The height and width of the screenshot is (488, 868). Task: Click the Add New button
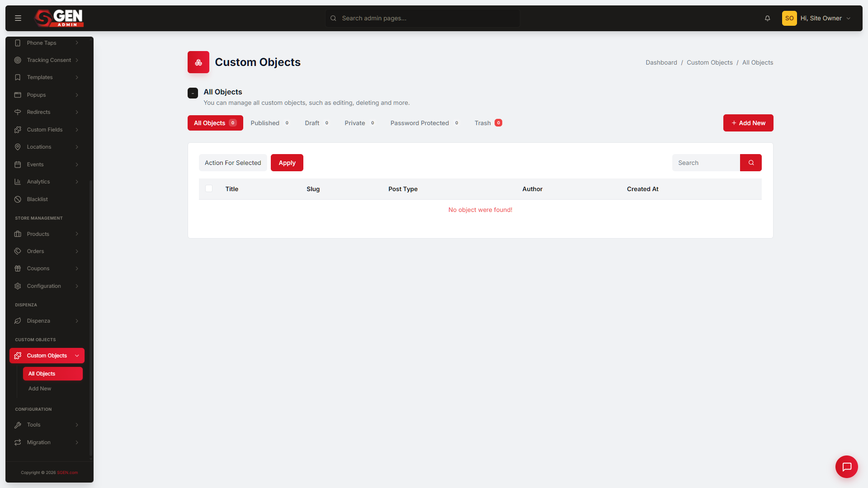click(x=748, y=123)
